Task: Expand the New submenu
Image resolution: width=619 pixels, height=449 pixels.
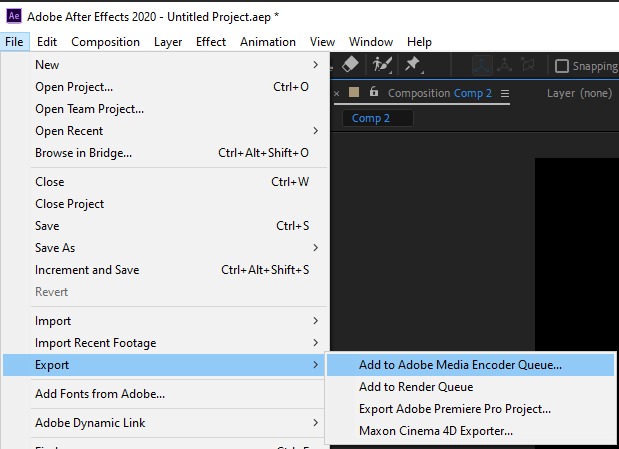Action: [166, 64]
